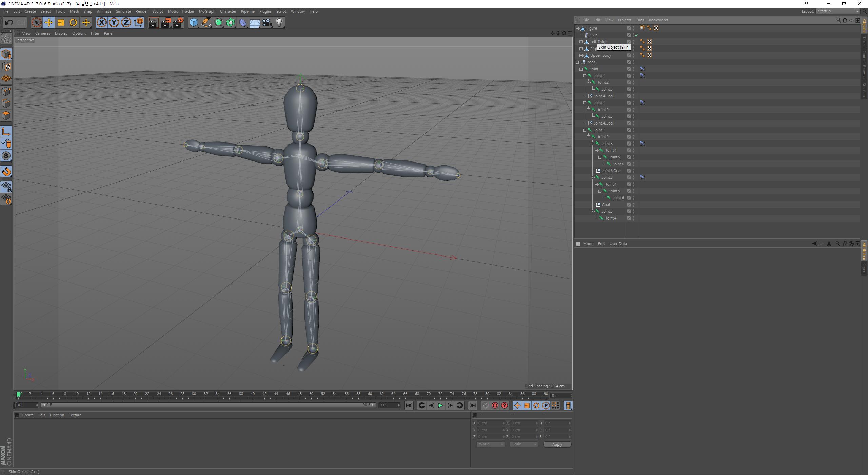The width and height of the screenshot is (868, 475).
Task: Activate the Scale tool in top toolbar
Action: (x=61, y=23)
